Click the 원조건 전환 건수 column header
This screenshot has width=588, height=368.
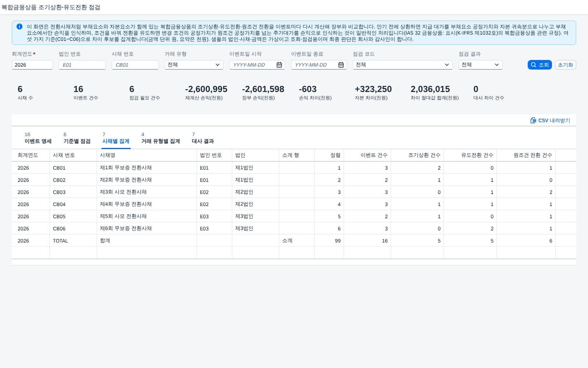(526, 155)
